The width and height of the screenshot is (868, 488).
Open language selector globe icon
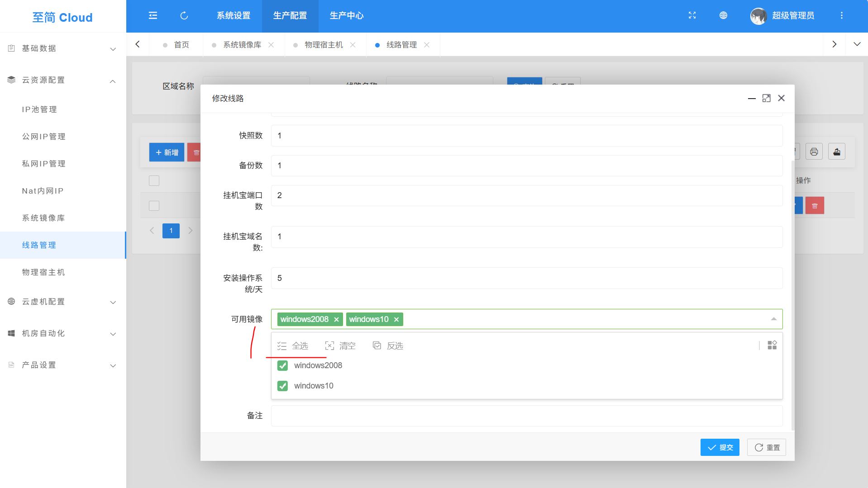click(723, 15)
